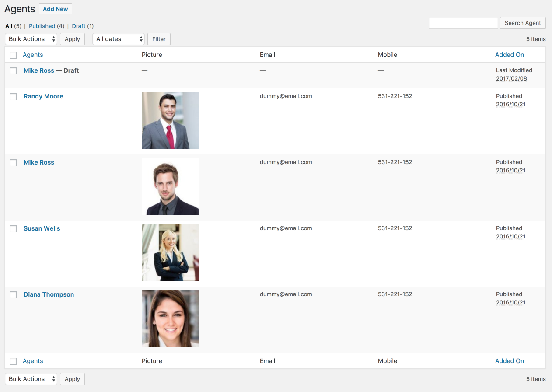Screen dimensions: 552x392
Task: Click the Last Modified date 2017/02/08
Action: coord(511,79)
